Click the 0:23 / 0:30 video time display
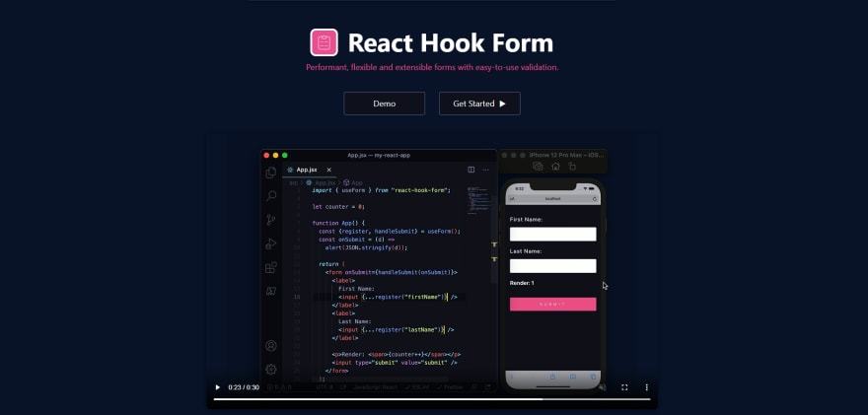This screenshot has width=868, height=415. click(x=244, y=387)
